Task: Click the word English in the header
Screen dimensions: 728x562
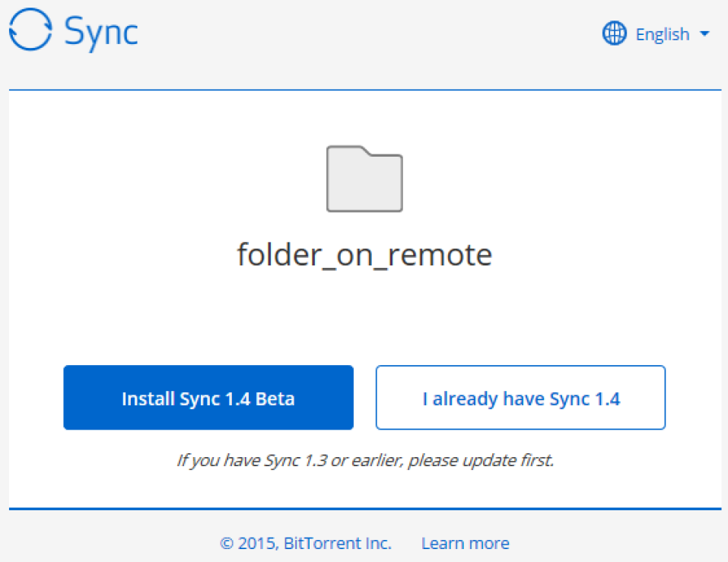Action: click(662, 34)
